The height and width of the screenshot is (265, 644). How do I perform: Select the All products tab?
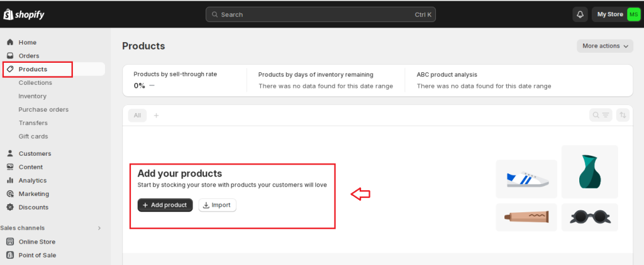pyautogui.click(x=137, y=116)
